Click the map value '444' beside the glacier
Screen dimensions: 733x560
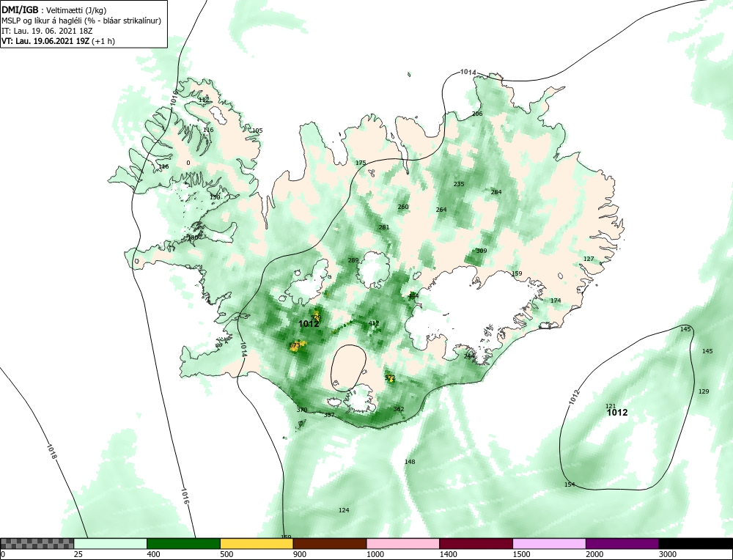click(x=413, y=296)
